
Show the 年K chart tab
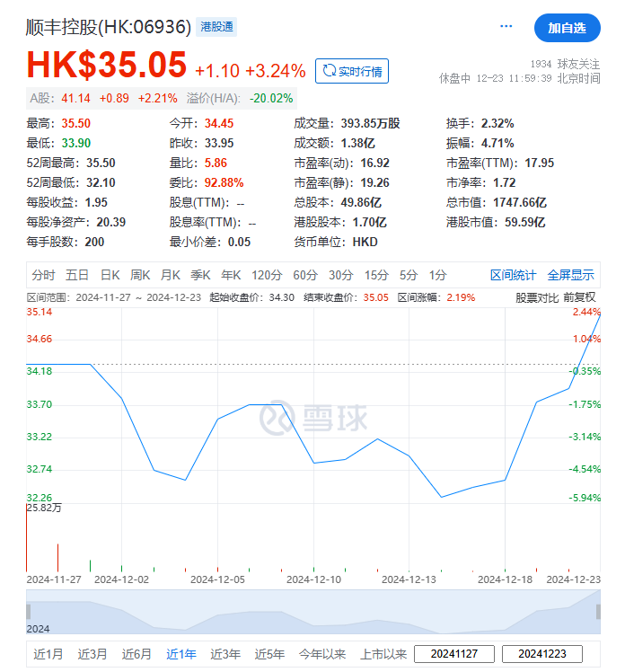pos(231,275)
